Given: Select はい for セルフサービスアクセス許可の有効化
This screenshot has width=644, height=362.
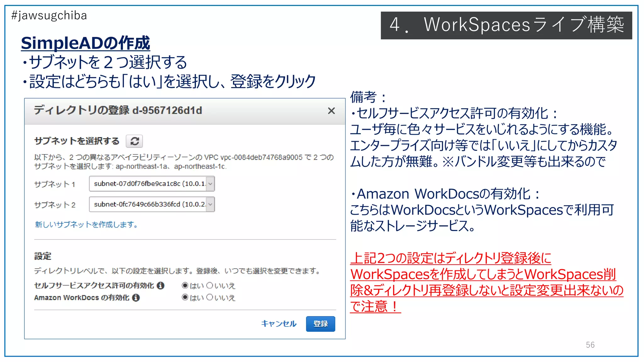Looking at the screenshot, I should click(185, 285).
